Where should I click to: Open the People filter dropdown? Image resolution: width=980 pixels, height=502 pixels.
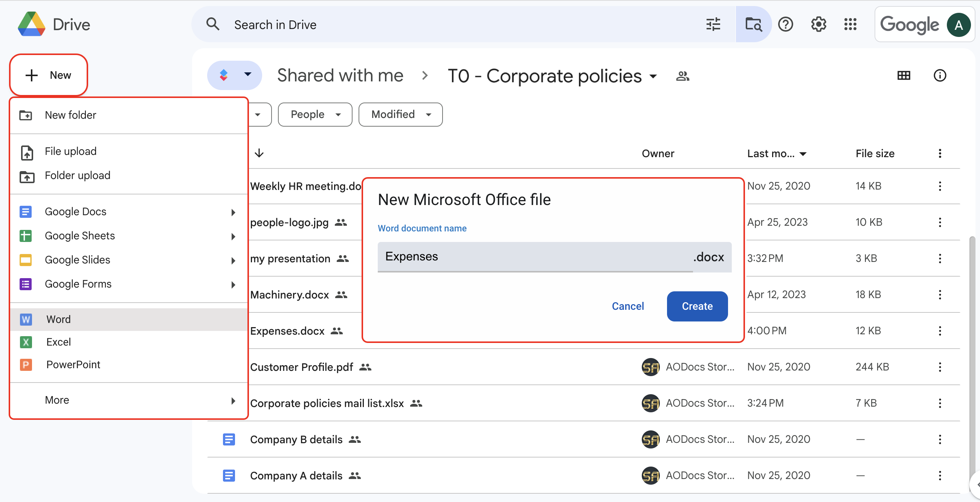(x=315, y=114)
